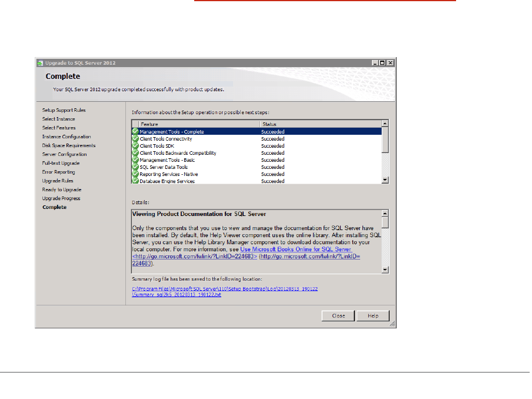Click the Instance Configuration step
532x399 pixels.
click(x=66, y=137)
